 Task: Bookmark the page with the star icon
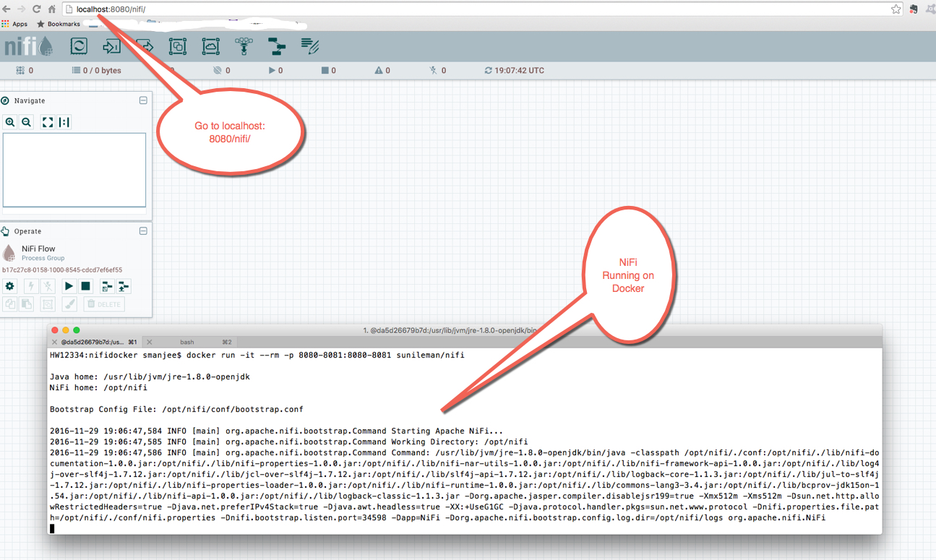[896, 10]
